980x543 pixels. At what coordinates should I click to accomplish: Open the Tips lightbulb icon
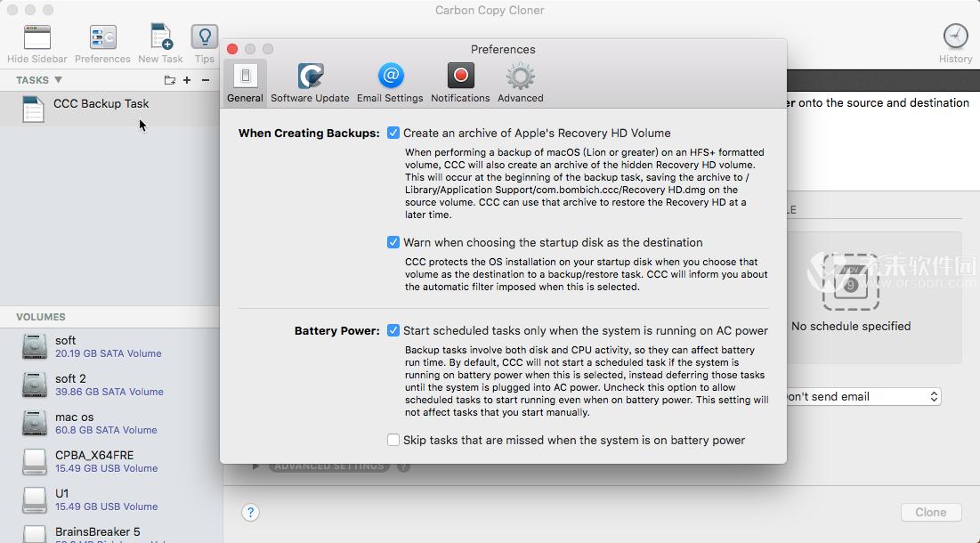pos(205,36)
